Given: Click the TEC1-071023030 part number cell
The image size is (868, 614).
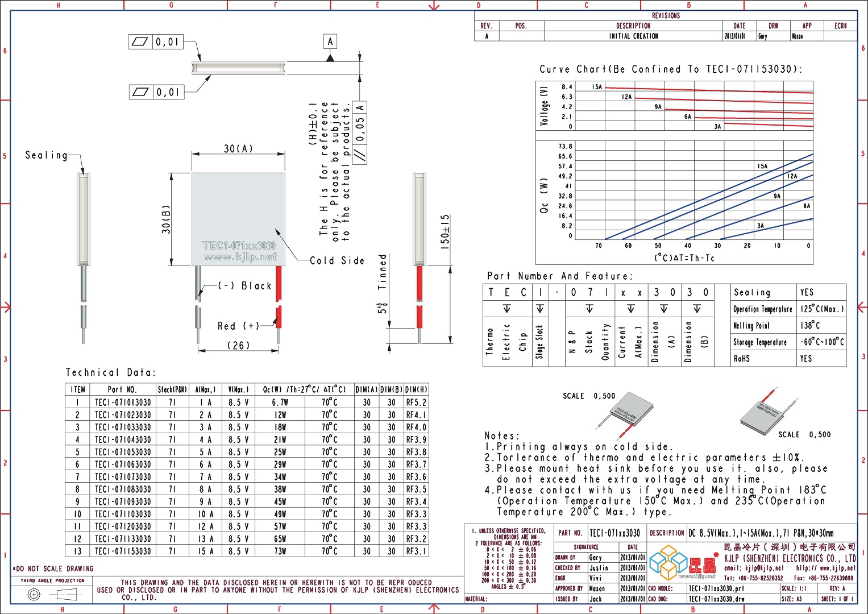Looking at the screenshot, I should tap(123, 415).
